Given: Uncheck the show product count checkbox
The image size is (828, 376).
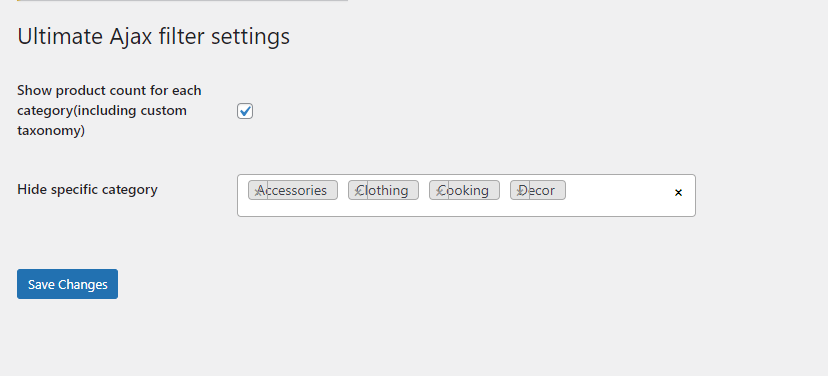Looking at the screenshot, I should (245, 111).
